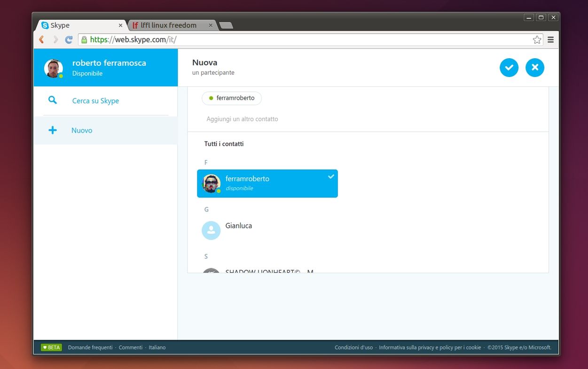The image size is (588, 369).
Task: Remove the ferramroberto participant pill
Action: pyautogui.click(x=231, y=98)
